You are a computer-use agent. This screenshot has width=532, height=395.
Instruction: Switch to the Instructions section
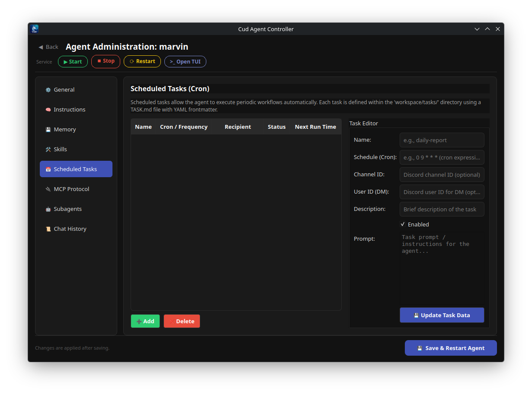(x=76, y=109)
